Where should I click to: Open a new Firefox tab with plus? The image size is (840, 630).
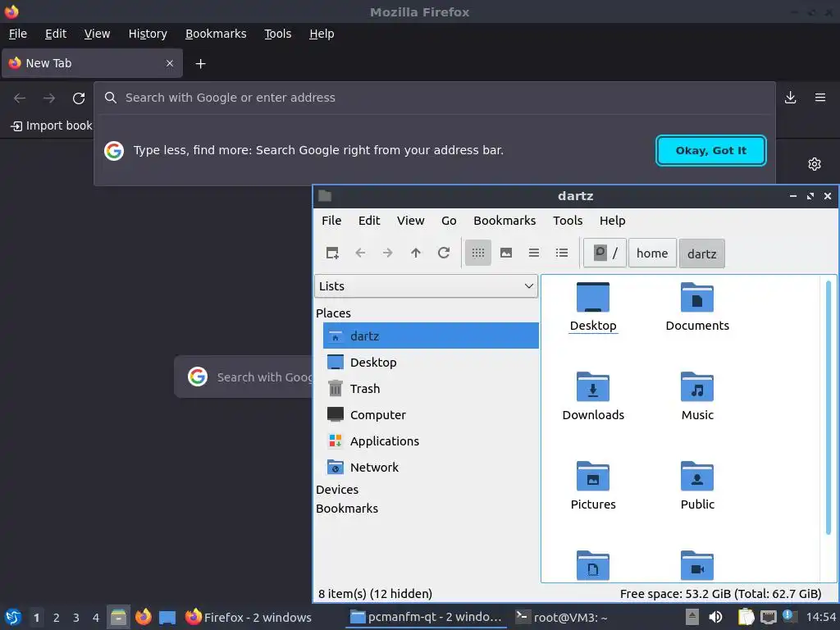point(200,64)
